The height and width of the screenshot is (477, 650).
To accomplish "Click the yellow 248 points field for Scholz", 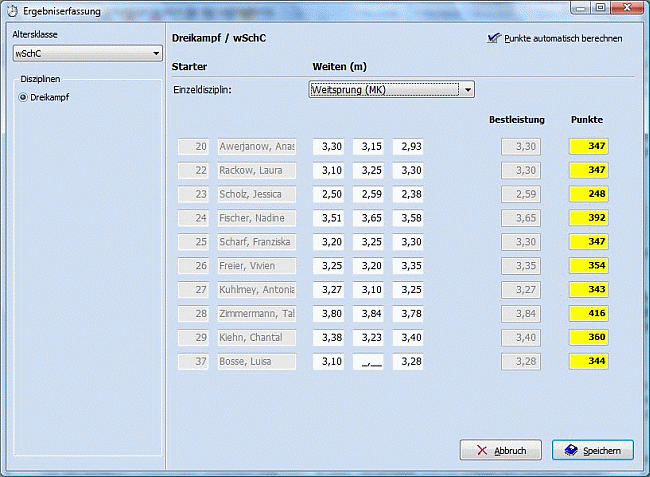I will click(x=589, y=194).
